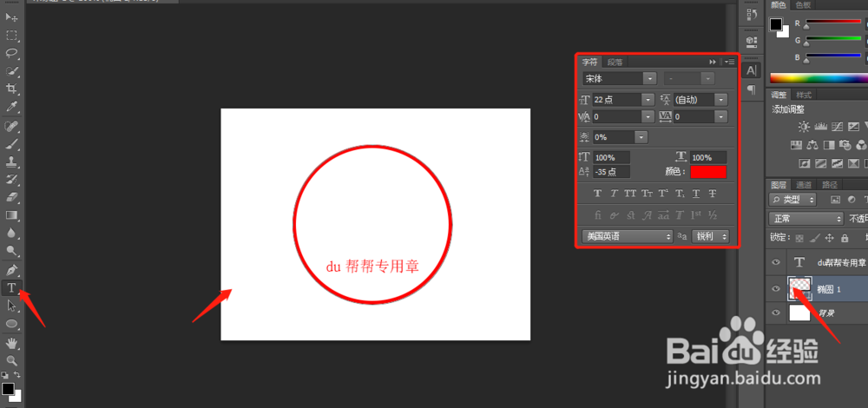Select the 椭圆 1 layer thumbnail
868x408 pixels.
[799, 288]
